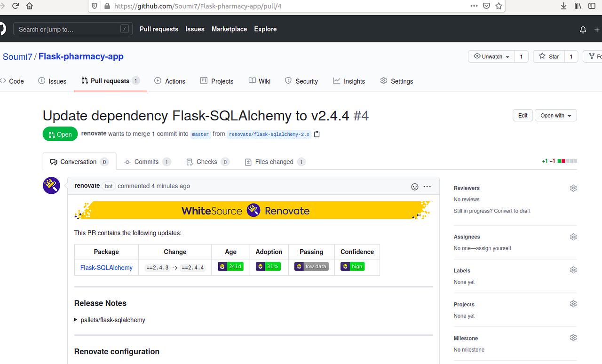Copy branch name with clipboard icon
Screen dimensions: 602x364
pyautogui.click(x=317, y=134)
